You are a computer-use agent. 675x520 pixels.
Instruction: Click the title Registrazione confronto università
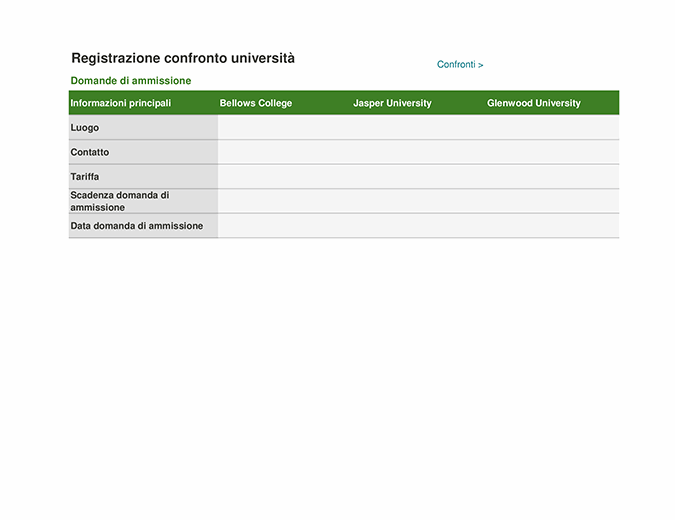pos(183,58)
